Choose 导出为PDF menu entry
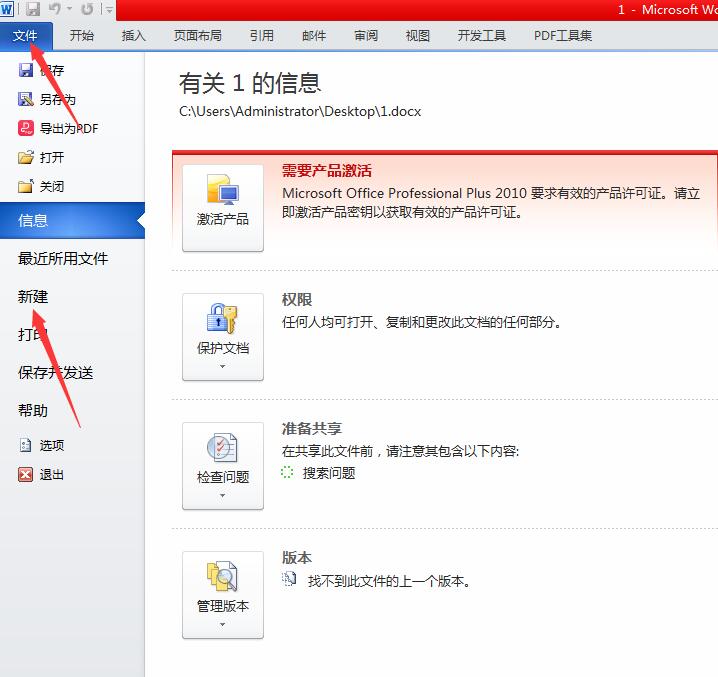Image resolution: width=718 pixels, height=677 pixels. [69, 129]
